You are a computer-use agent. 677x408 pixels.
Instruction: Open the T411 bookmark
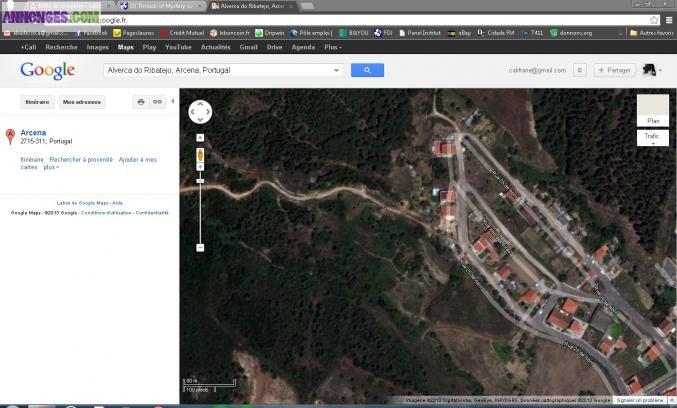(533, 33)
